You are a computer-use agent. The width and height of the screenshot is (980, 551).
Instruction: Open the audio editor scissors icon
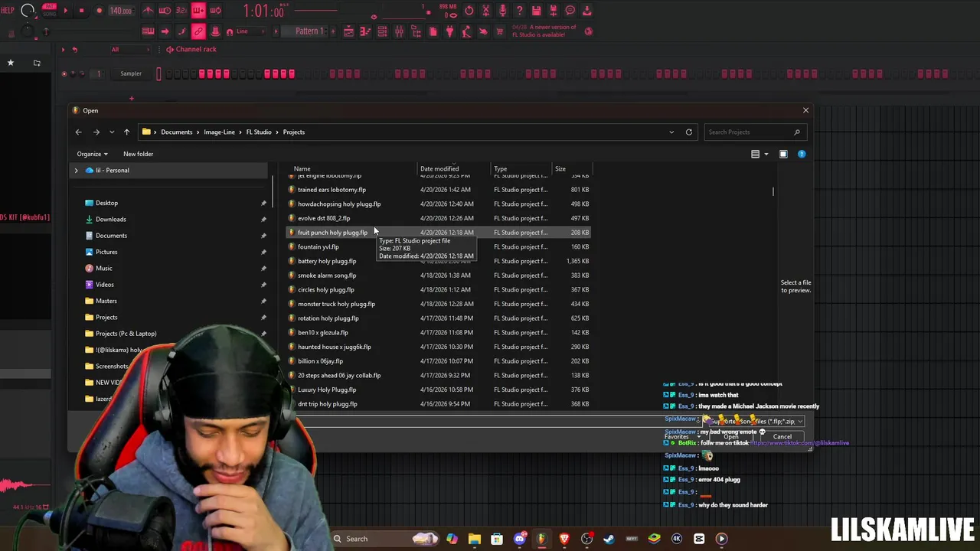click(x=486, y=11)
